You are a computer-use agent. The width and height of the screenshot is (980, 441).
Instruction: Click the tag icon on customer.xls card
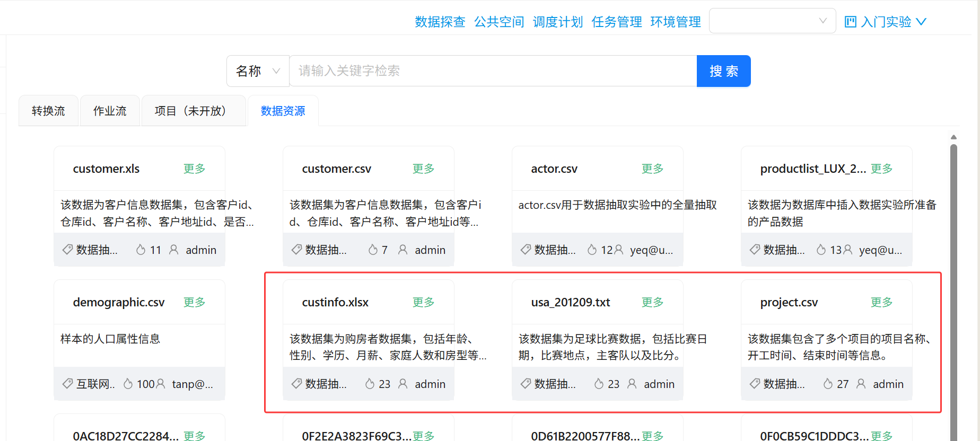click(x=67, y=250)
